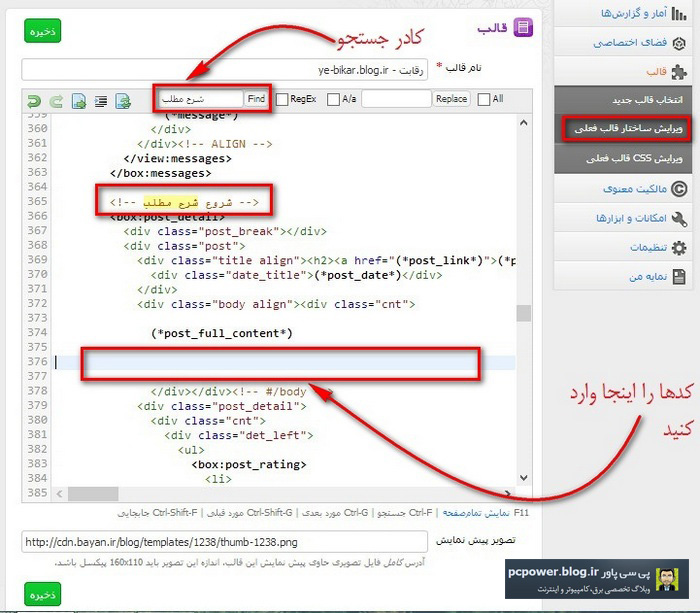Click the indent lines icon in editor toolbar

(x=101, y=101)
